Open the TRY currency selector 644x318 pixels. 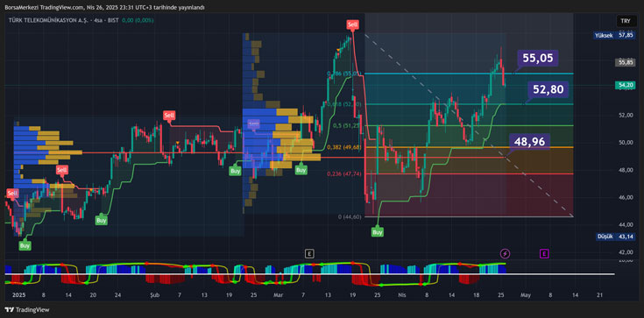coord(626,20)
